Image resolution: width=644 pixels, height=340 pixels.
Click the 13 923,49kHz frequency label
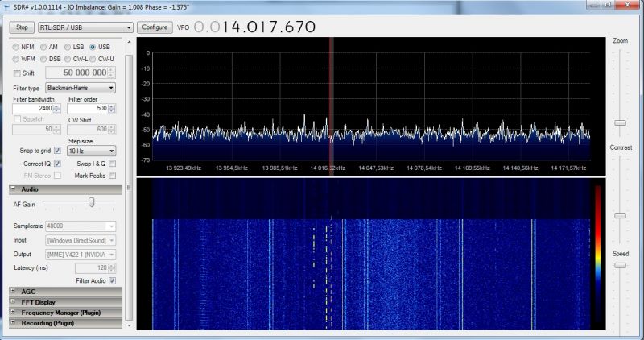point(184,168)
